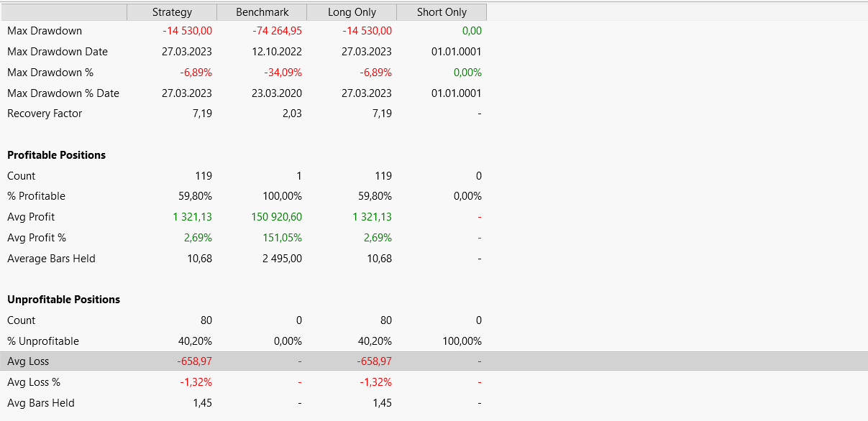Screen dimensions: 868x421
Task: Click the Benchmark column header
Action: coord(262,12)
